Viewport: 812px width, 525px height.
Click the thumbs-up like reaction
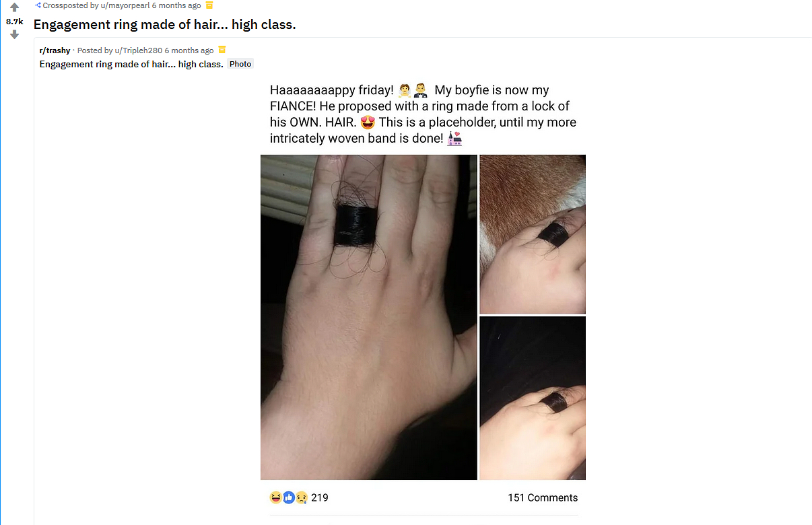pos(289,497)
